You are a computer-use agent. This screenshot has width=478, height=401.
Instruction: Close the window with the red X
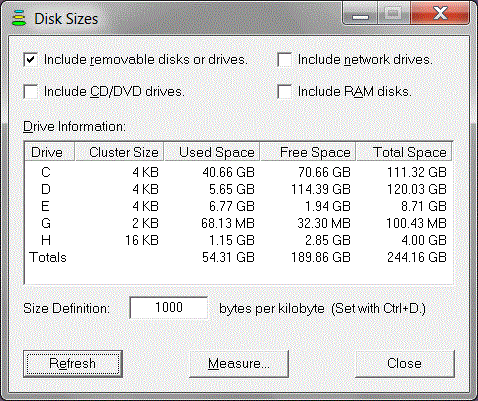(440, 14)
